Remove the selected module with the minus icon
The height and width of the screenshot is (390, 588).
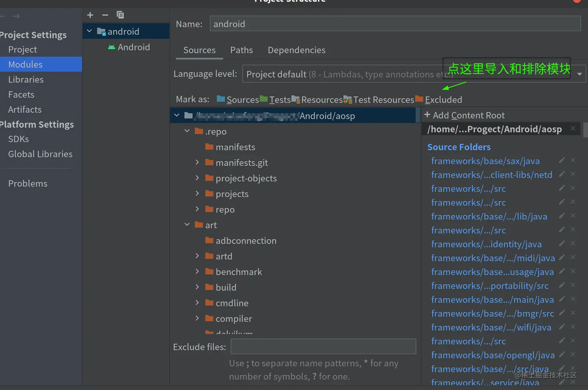[x=105, y=15]
